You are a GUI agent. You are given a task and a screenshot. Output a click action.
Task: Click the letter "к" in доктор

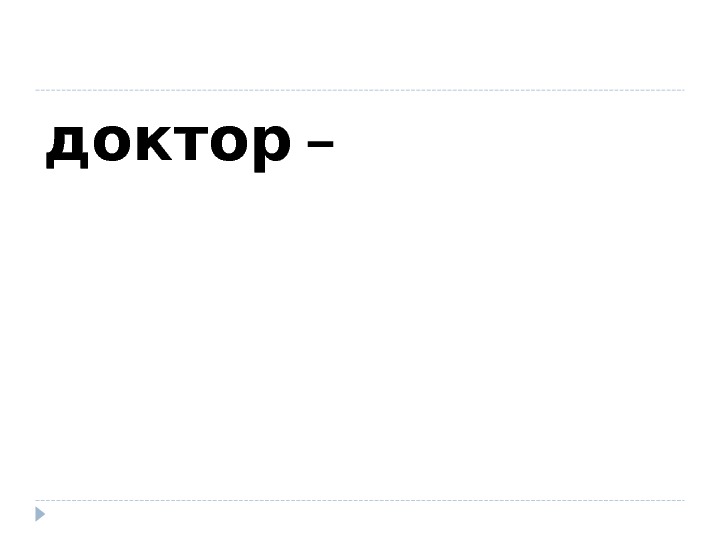[x=153, y=142]
